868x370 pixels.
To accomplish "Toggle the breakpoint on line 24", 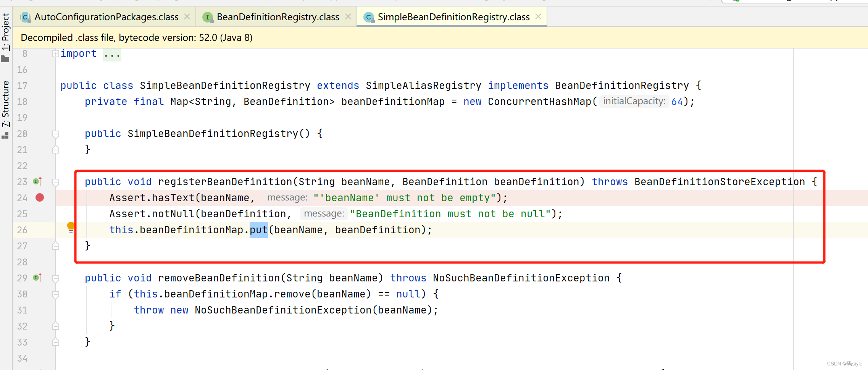I will 40,197.
